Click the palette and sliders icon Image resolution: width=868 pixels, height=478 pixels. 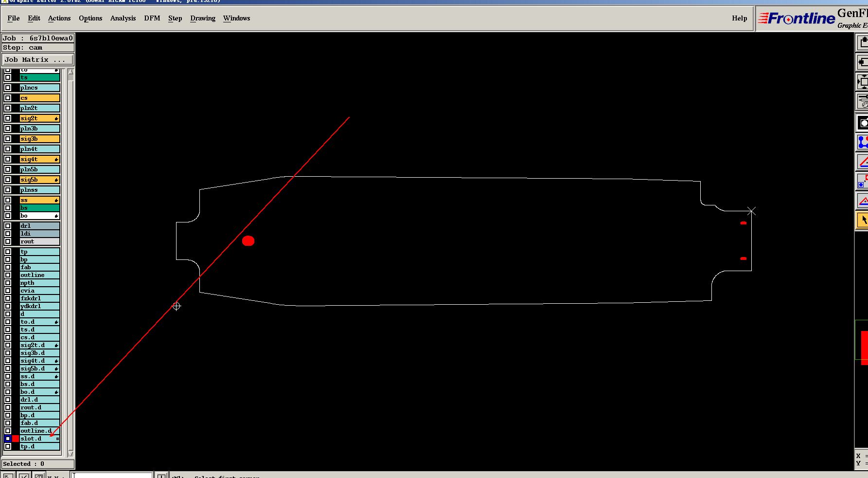(863, 102)
